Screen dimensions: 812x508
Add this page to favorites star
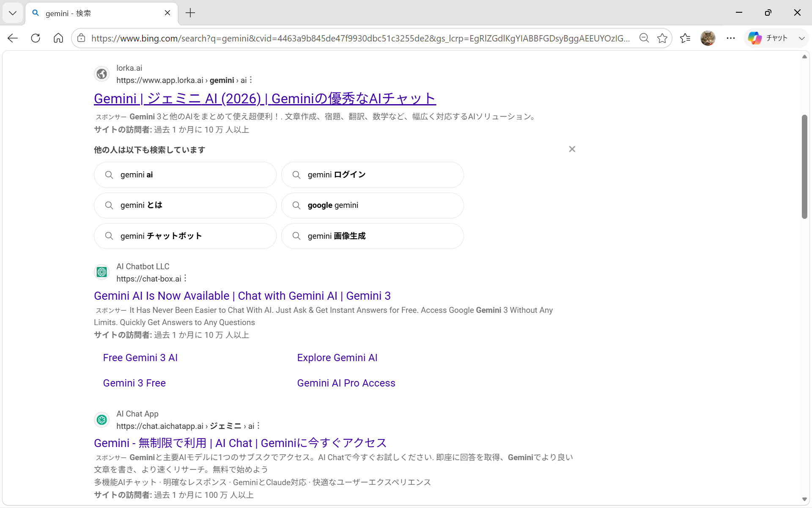(662, 38)
